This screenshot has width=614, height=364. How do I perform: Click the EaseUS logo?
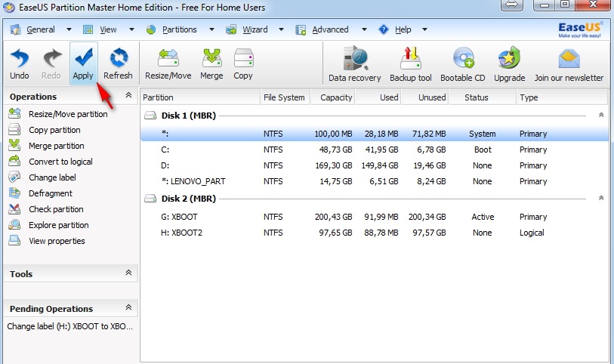pyautogui.click(x=579, y=29)
